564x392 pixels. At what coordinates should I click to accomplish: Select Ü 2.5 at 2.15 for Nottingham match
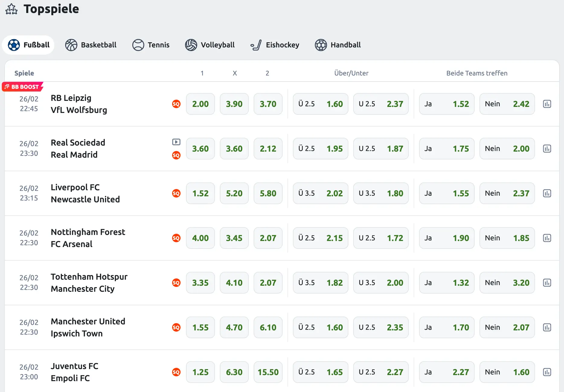[x=321, y=238]
